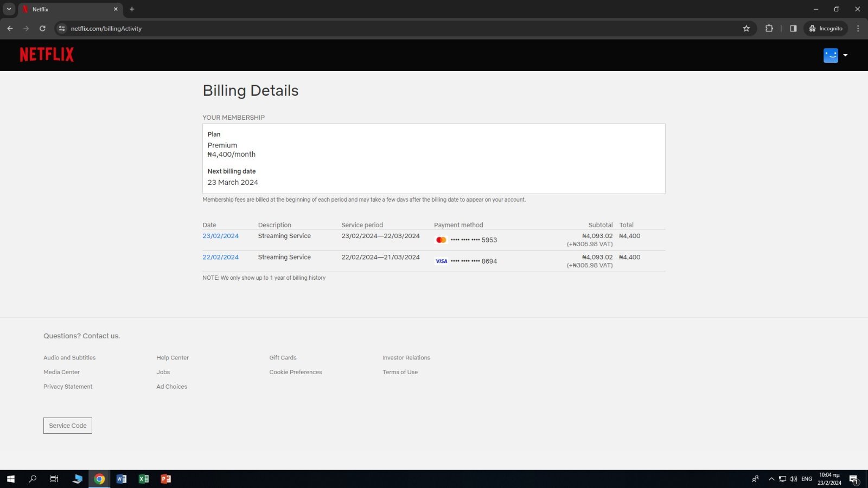The width and height of the screenshot is (868, 488).
Task: Open the Gift Cards link
Action: pos(283,358)
